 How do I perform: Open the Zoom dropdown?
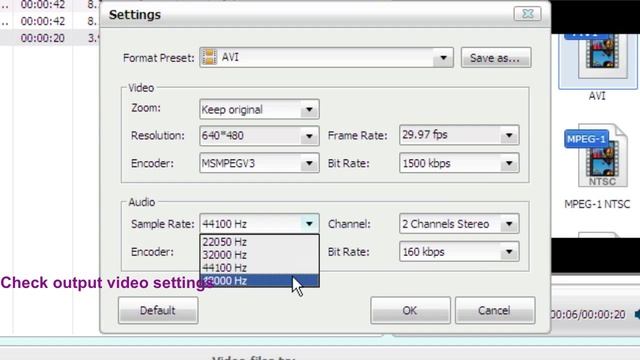click(309, 109)
